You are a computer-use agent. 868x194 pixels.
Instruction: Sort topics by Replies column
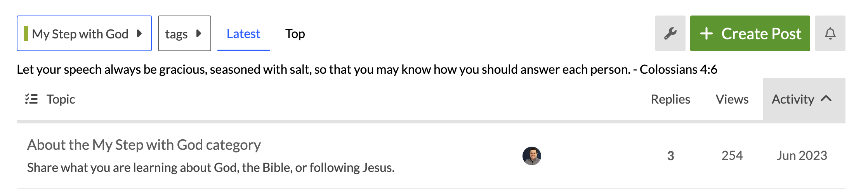tap(670, 99)
